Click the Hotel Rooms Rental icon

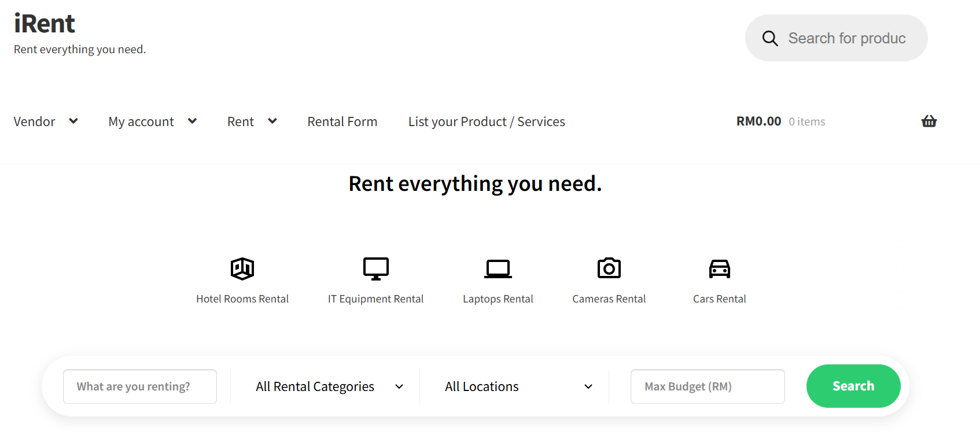click(242, 268)
